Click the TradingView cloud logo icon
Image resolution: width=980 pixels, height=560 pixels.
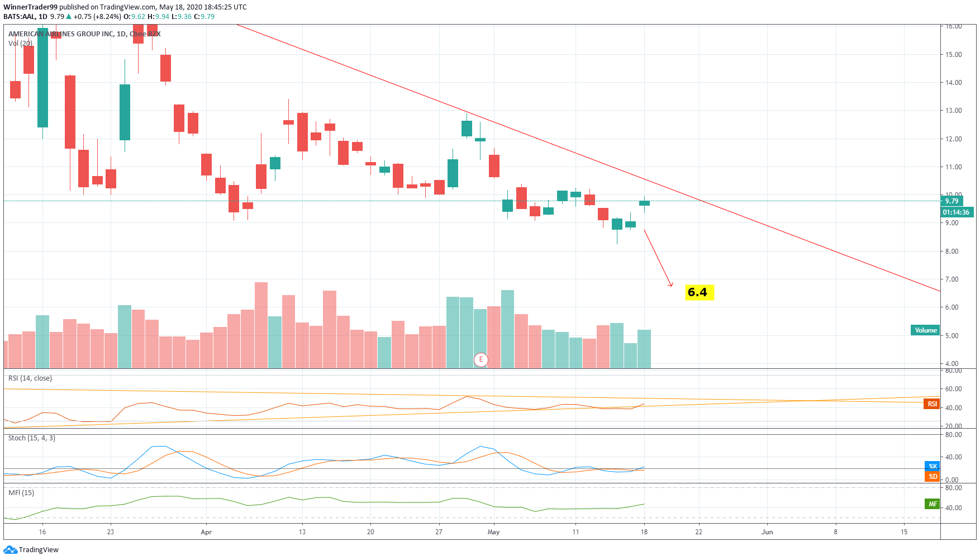pos(10,550)
